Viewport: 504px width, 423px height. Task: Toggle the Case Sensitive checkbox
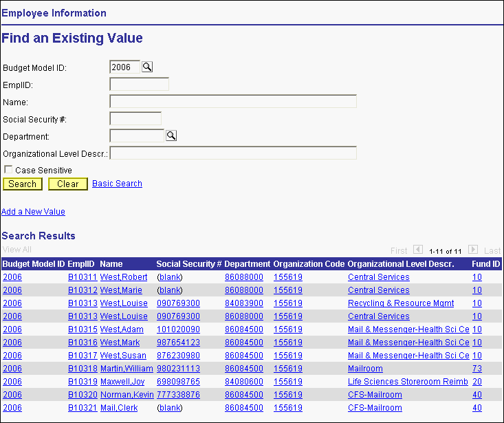tap(8, 170)
